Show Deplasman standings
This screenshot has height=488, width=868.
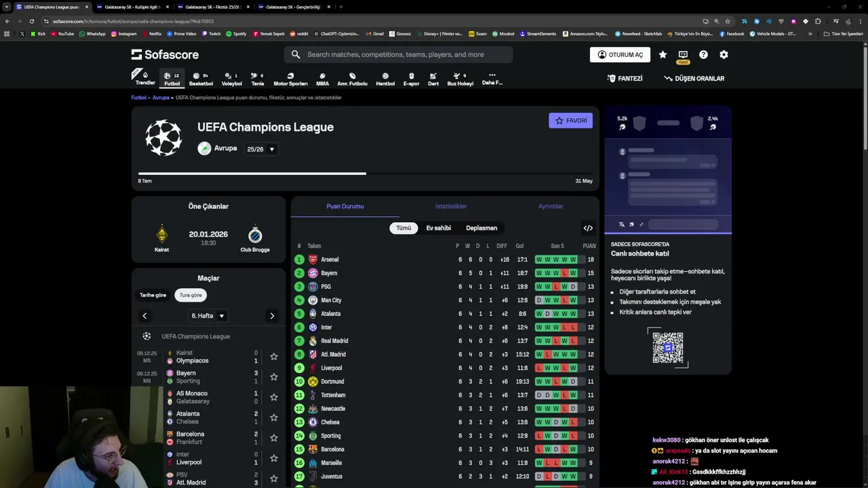pos(481,228)
